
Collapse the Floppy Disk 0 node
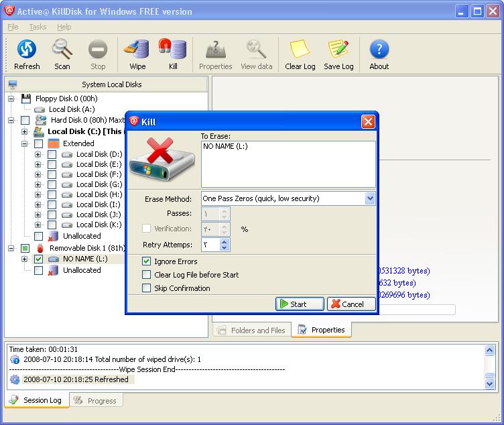(11, 99)
